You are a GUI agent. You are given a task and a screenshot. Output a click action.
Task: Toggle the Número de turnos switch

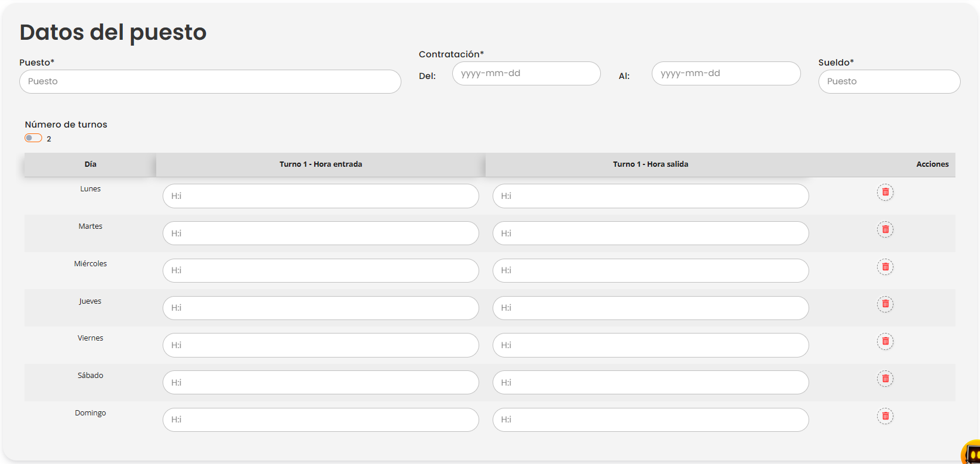(33, 138)
